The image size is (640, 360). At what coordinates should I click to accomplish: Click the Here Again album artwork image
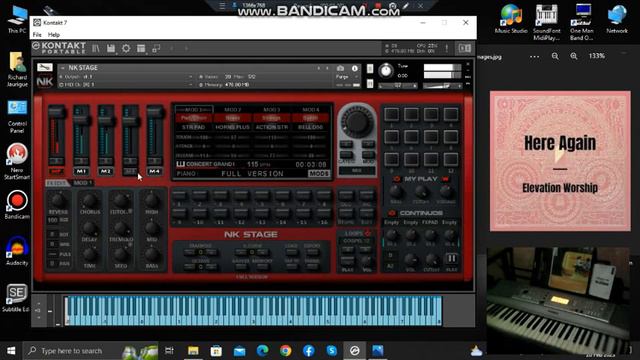[x=560, y=161]
